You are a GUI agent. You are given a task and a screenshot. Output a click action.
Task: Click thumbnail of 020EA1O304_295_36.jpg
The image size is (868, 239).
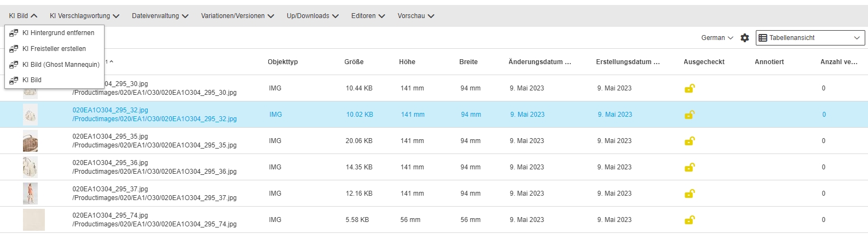tap(31, 167)
